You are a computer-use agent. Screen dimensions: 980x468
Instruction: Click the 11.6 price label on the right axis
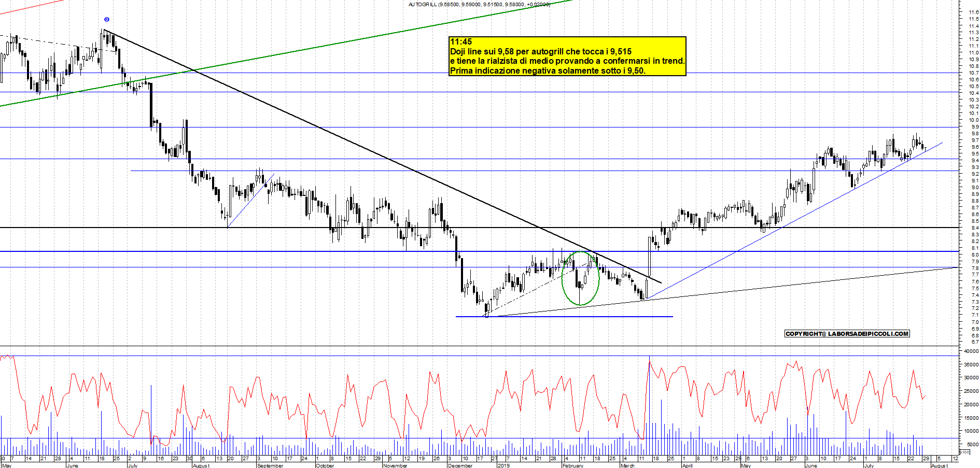[x=973, y=12]
